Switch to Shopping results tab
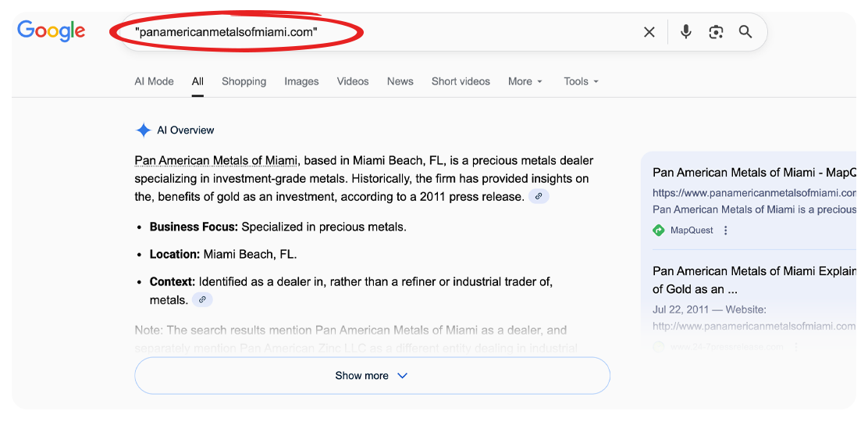 click(244, 81)
